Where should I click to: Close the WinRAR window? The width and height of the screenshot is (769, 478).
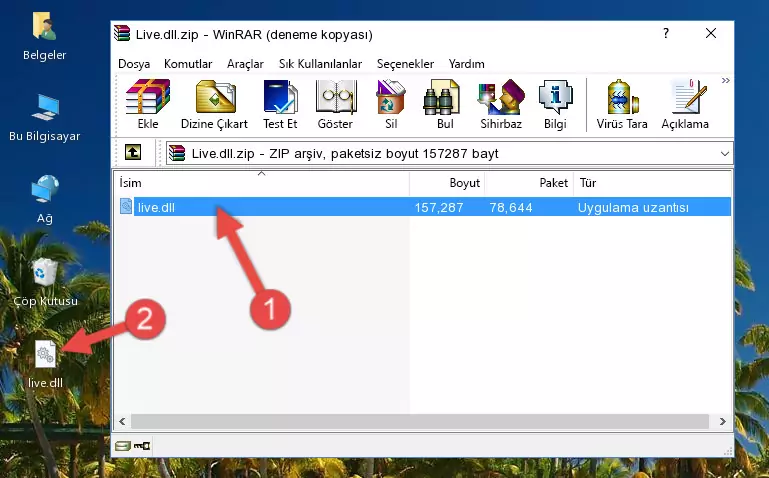point(711,33)
